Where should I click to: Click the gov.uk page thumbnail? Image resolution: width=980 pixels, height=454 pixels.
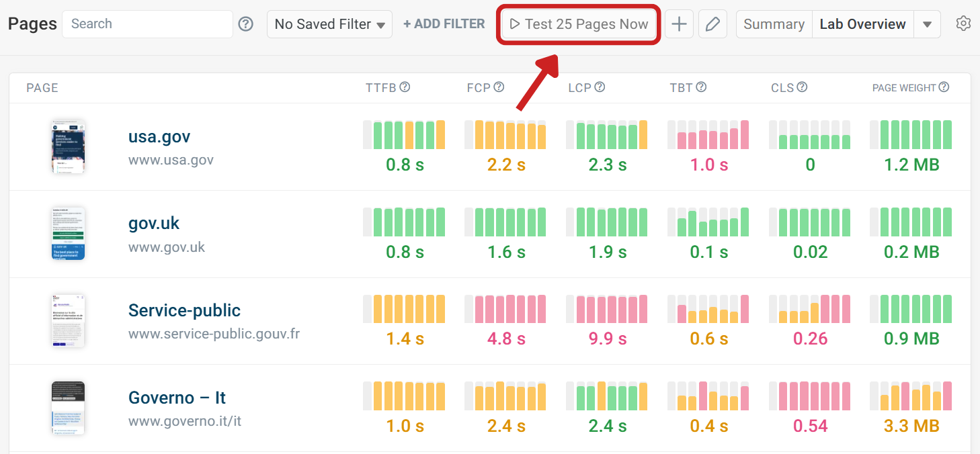[68, 234]
